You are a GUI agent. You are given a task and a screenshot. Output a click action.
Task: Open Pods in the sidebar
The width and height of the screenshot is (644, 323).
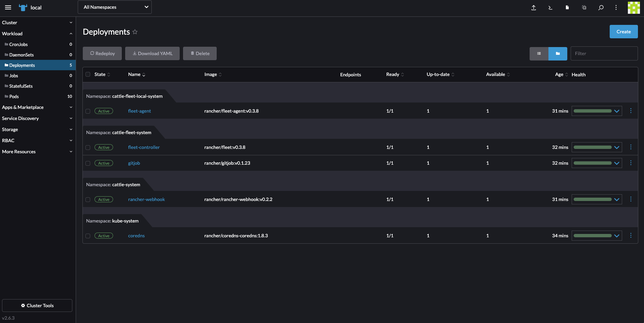(x=38, y=96)
